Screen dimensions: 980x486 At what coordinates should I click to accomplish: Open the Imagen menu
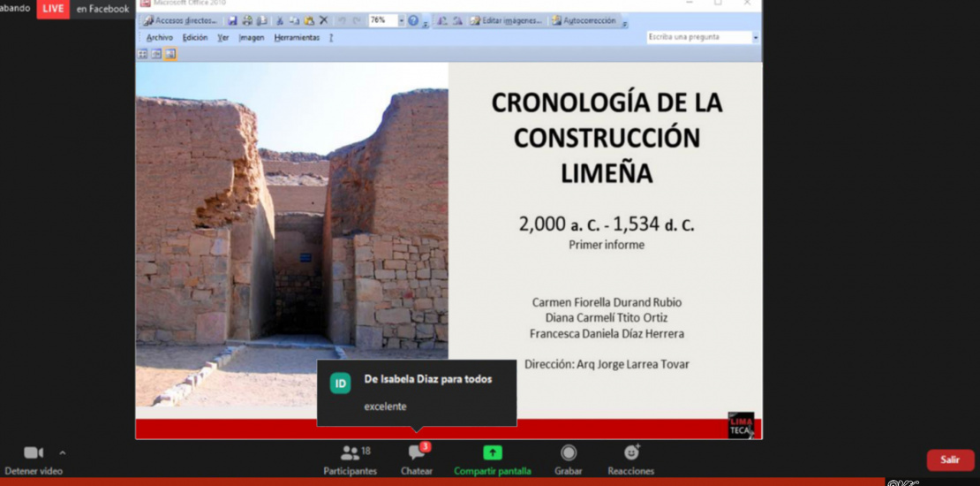pos(252,37)
